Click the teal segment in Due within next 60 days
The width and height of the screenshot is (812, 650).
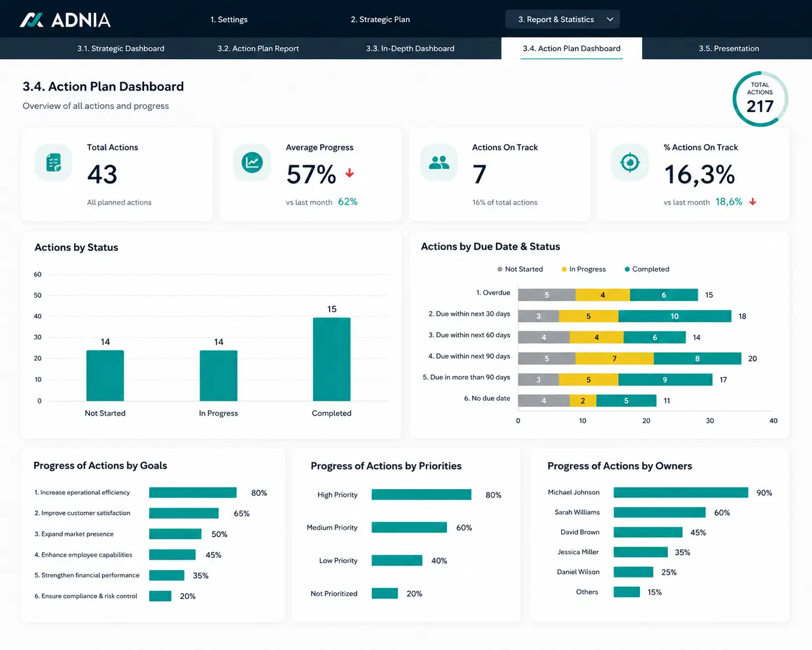(x=654, y=337)
